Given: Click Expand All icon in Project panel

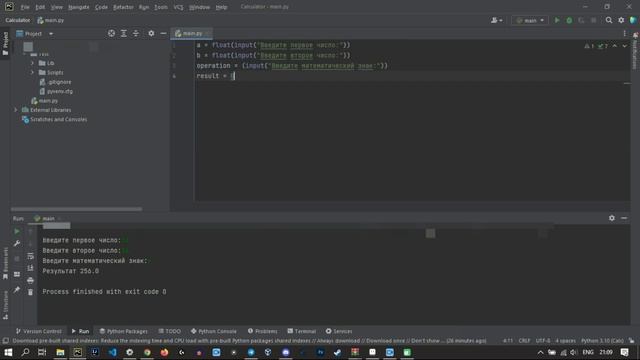Looking at the screenshot, I should (x=124, y=33).
